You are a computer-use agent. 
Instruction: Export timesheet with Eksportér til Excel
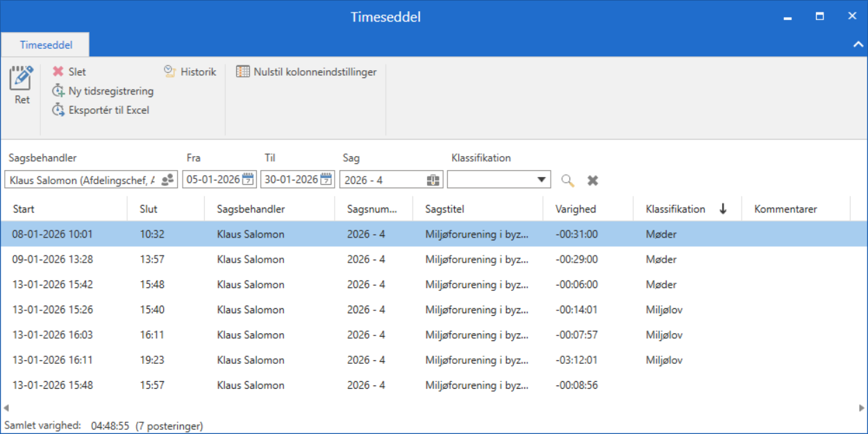coord(101,110)
